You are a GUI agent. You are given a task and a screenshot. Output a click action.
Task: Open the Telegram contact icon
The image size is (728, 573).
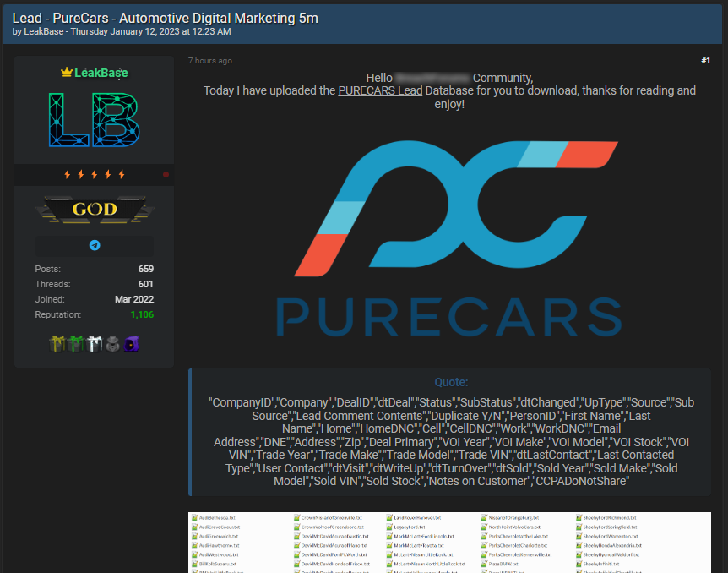tap(95, 245)
